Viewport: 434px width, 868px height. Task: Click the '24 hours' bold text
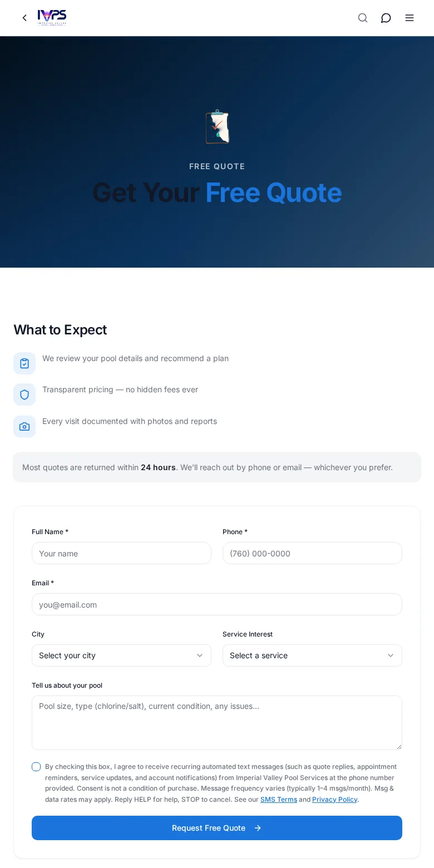pyautogui.click(x=158, y=467)
